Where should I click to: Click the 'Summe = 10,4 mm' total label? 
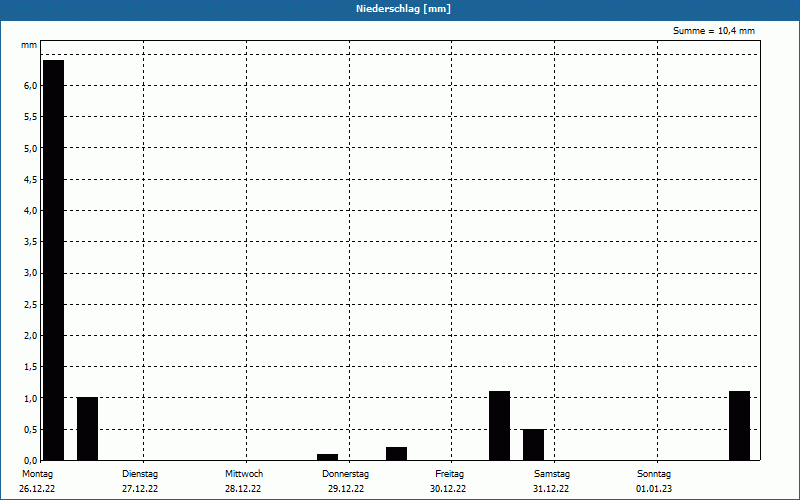click(714, 31)
